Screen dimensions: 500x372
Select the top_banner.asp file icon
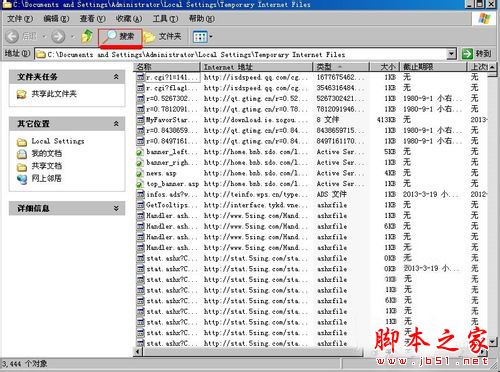click(140, 184)
